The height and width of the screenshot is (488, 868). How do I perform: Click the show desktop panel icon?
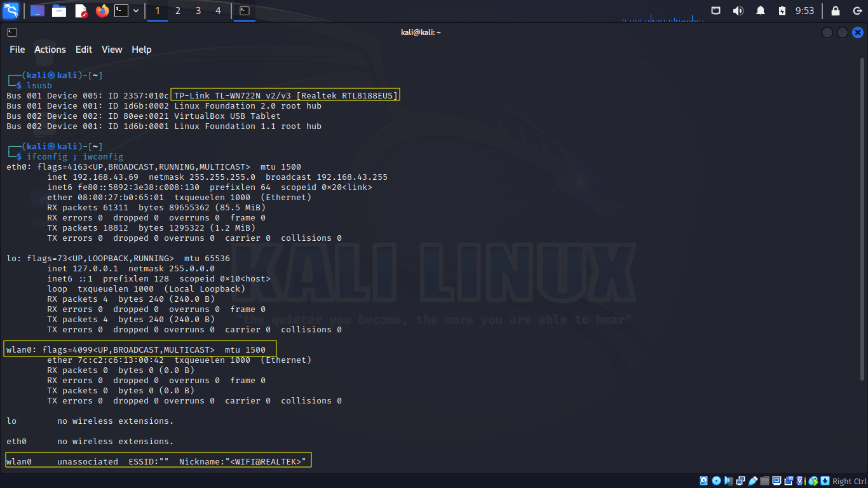point(37,11)
